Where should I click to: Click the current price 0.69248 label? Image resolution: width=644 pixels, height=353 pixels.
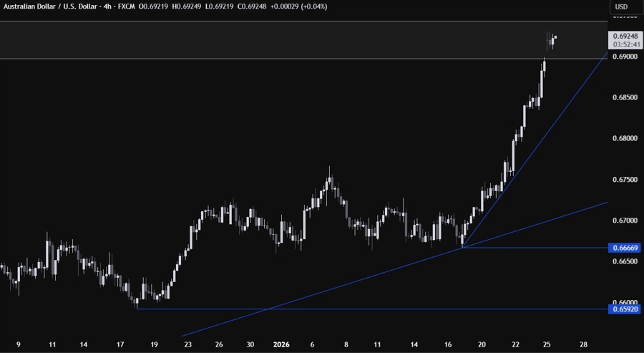click(625, 37)
